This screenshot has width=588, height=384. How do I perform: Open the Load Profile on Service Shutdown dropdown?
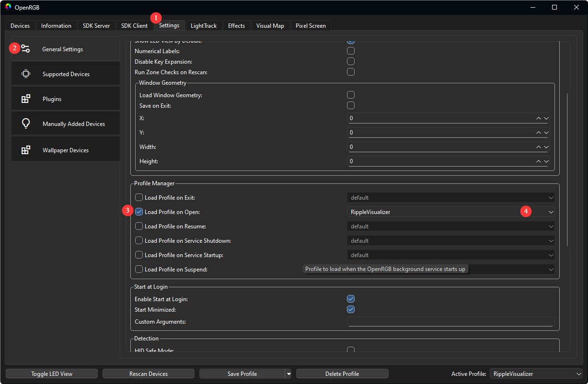click(451, 240)
